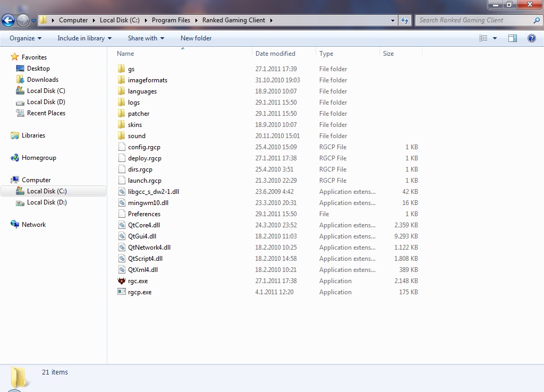Click the rgc.exe application icon
The image size is (544, 392).
(x=122, y=280)
